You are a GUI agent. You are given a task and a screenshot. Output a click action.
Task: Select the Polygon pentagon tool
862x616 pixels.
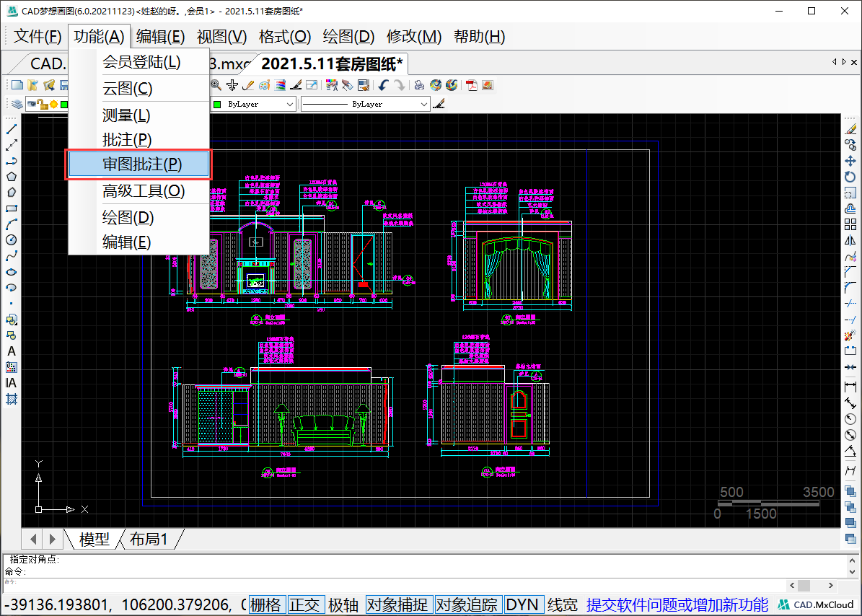pos(11,177)
